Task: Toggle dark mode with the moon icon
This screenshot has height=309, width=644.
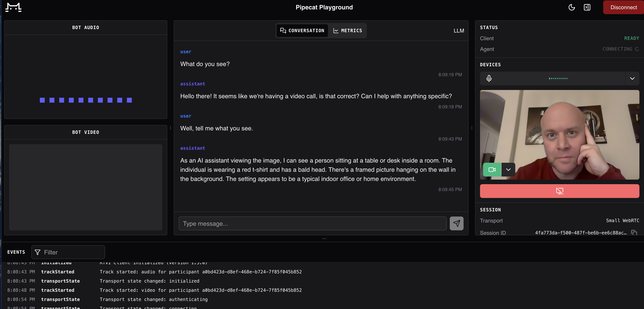Action: (x=572, y=7)
